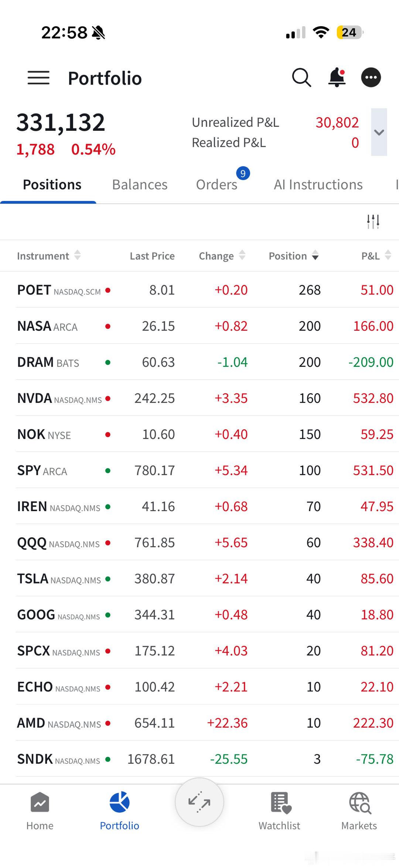Tap SNDK last price 1678.61
The height and width of the screenshot is (868, 399).
coord(151,759)
